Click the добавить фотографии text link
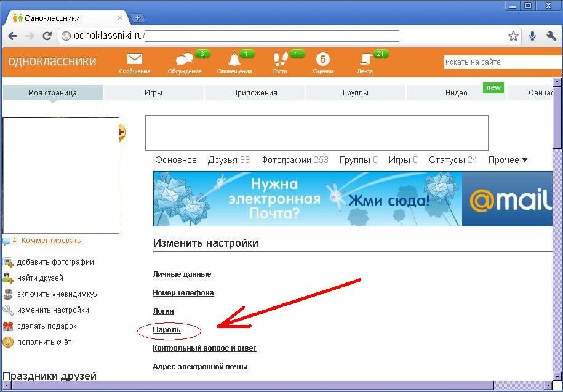Image resolution: width=563 pixels, height=392 pixels. 55,262
